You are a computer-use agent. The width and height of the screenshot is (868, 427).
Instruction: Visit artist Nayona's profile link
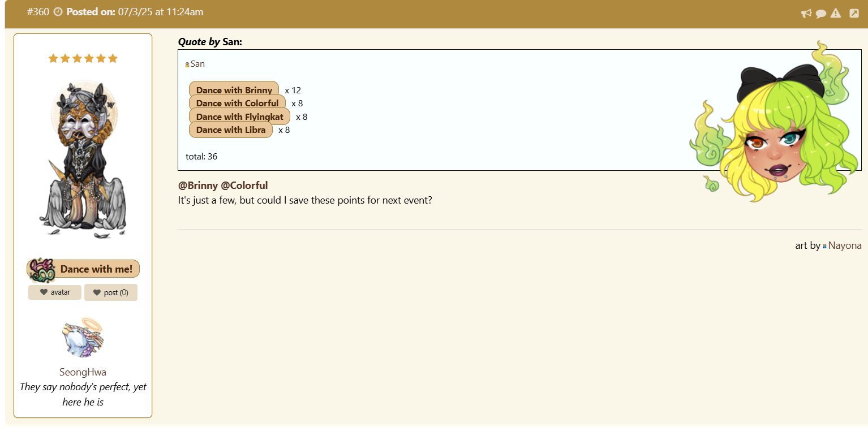coord(845,245)
